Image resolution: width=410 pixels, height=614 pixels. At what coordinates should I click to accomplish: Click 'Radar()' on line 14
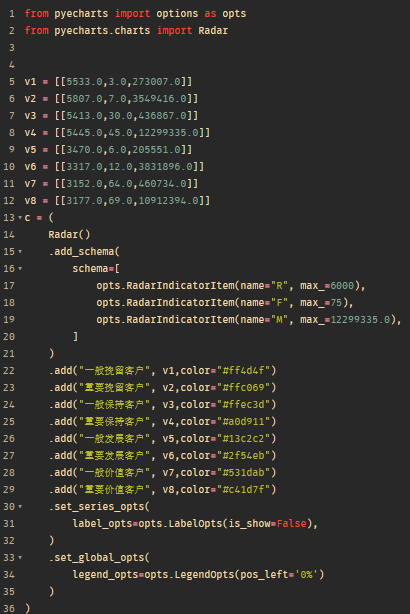(69, 235)
